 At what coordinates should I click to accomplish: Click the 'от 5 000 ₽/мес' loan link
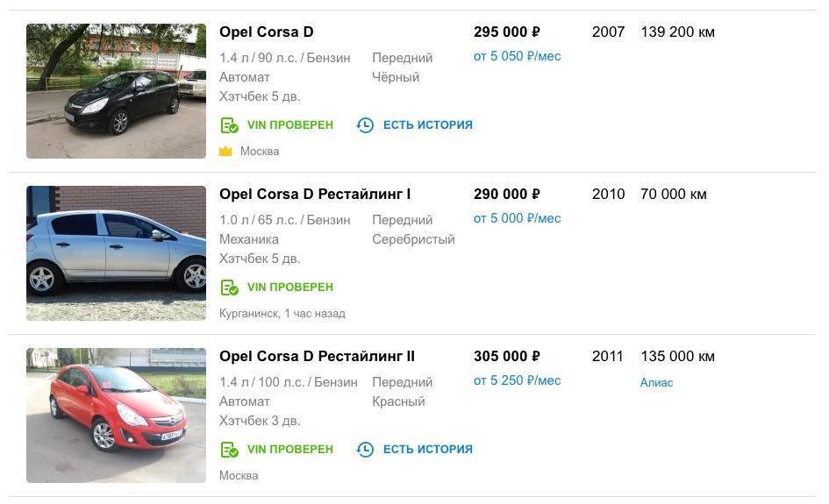point(517,218)
